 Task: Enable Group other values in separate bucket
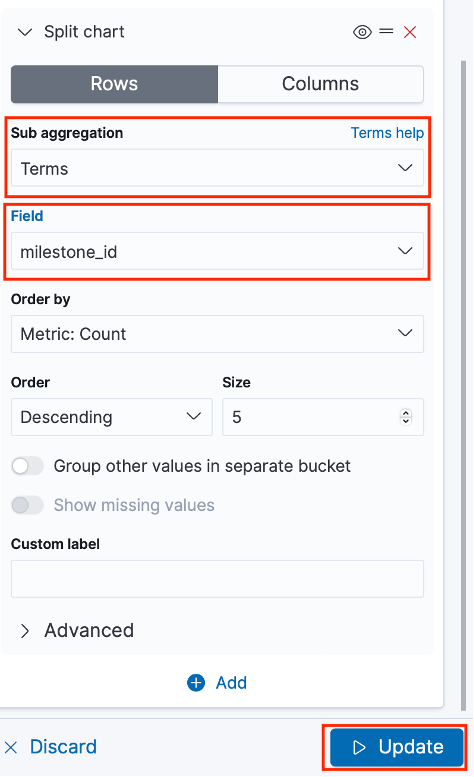pyautogui.click(x=28, y=466)
